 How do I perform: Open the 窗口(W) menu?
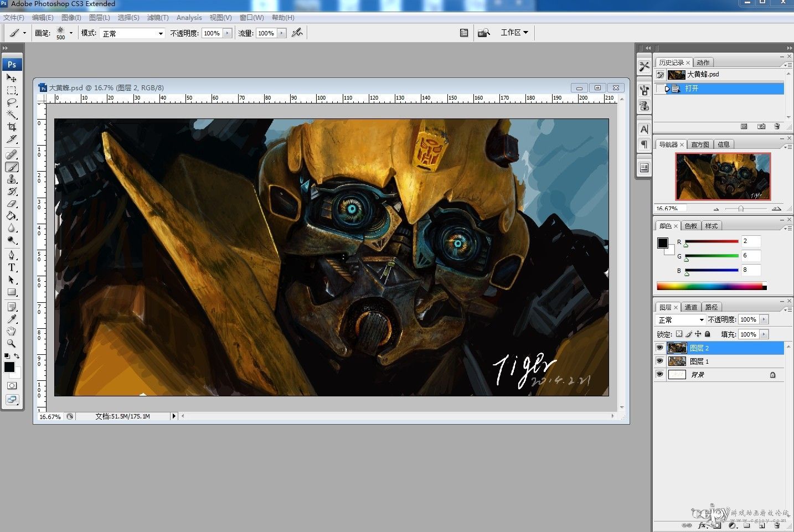coord(251,18)
